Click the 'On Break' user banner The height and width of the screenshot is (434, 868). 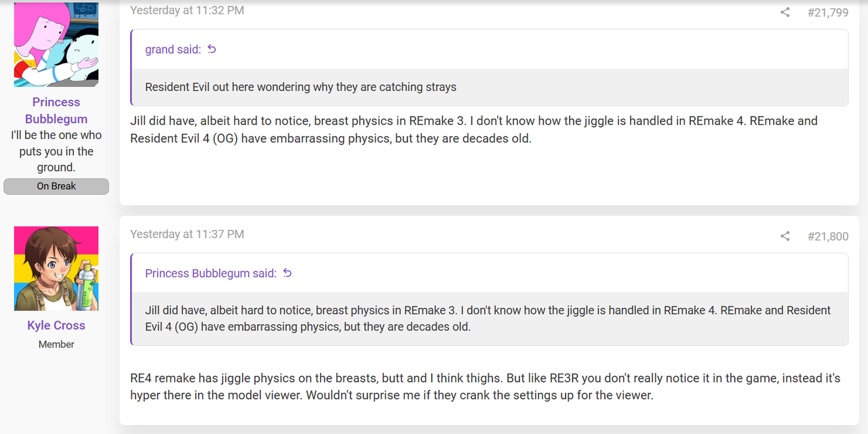[56, 186]
